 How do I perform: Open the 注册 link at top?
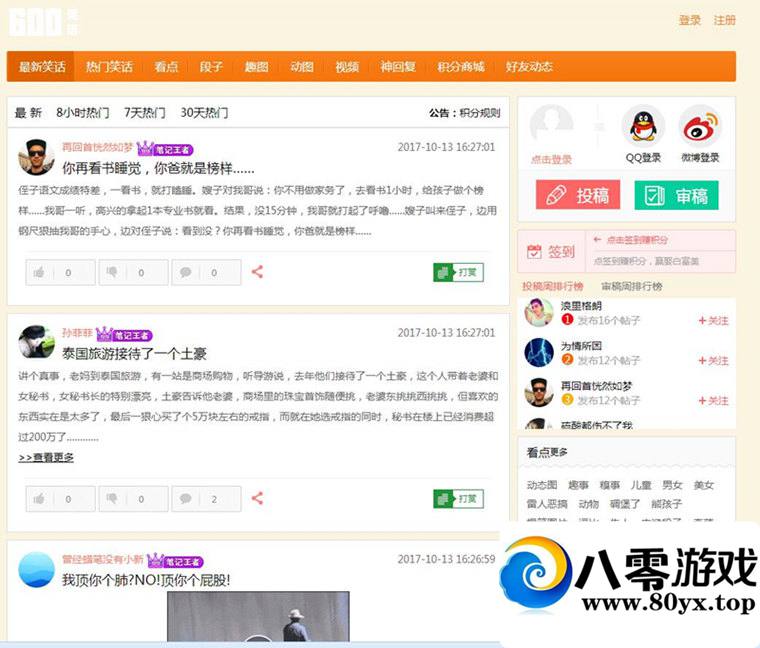[x=724, y=20]
